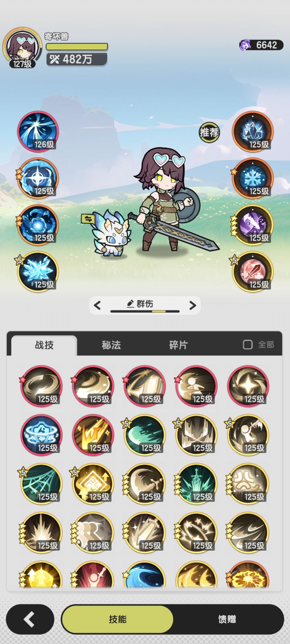
Task: Edit the 群伤 preset name
Action: [140, 304]
